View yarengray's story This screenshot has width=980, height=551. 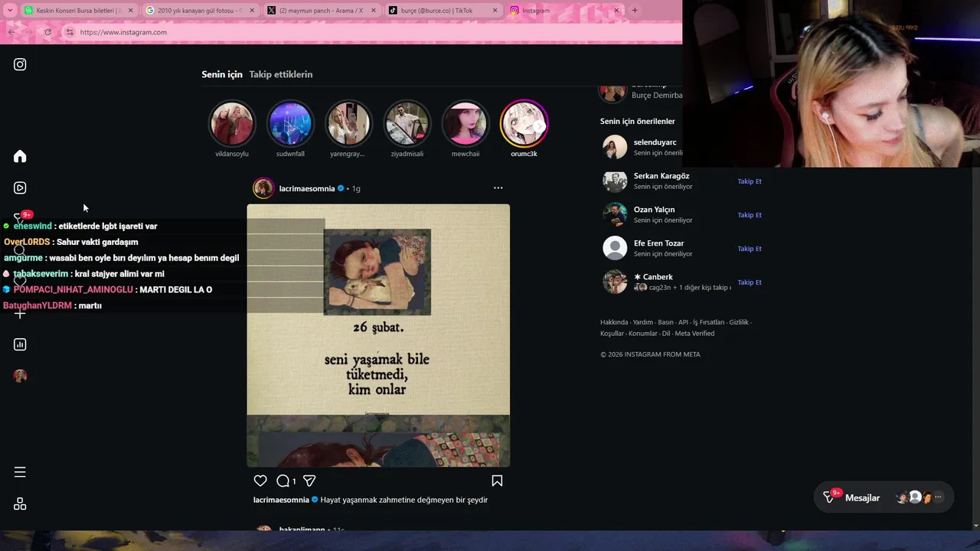348,123
